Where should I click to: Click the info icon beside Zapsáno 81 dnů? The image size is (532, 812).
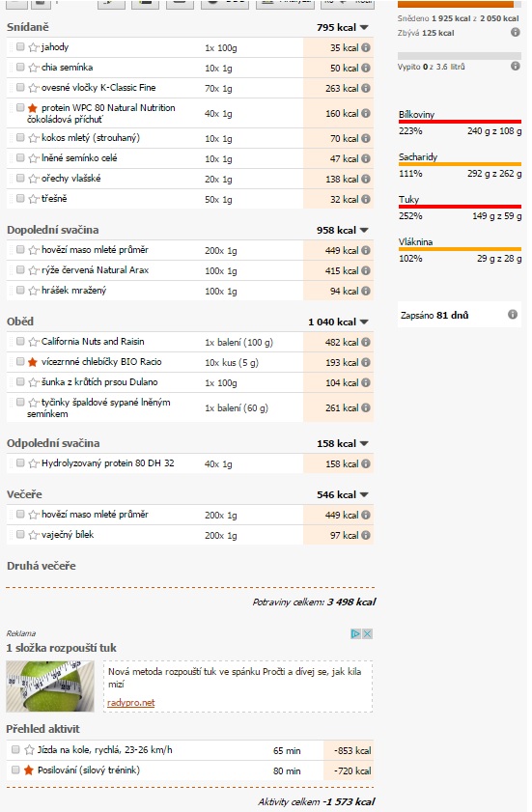point(513,315)
